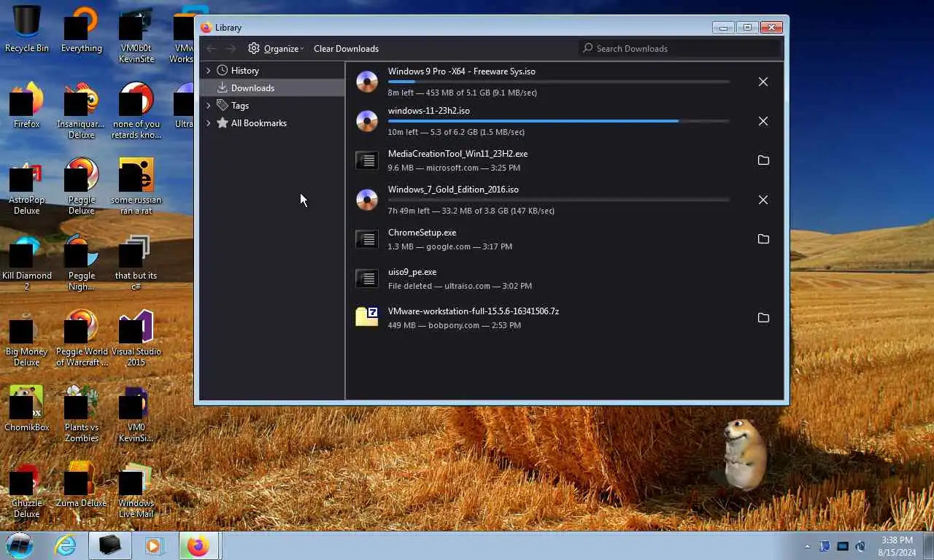
Task: Select the Zuma Deluxe desktop icon
Action: point(81,484)
